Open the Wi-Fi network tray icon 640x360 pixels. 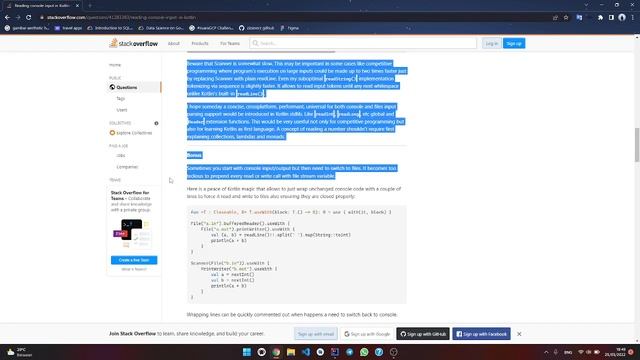point(580,352)
